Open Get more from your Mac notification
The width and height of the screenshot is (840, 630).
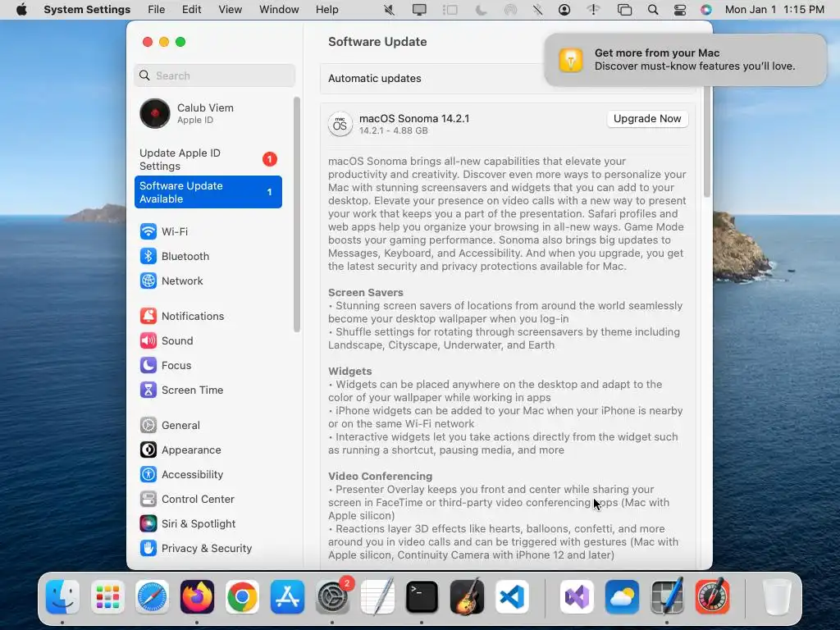pyautogui.click(x=686, y=60)
